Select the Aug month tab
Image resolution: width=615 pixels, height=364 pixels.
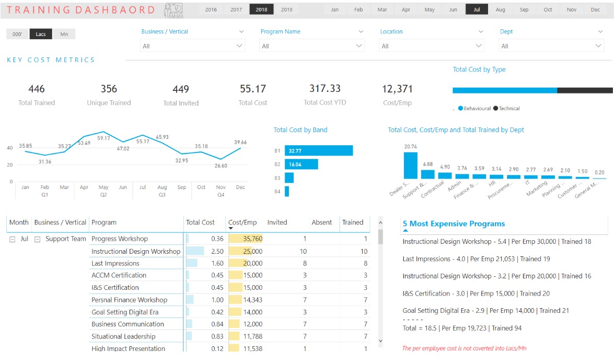pos(501,9)
